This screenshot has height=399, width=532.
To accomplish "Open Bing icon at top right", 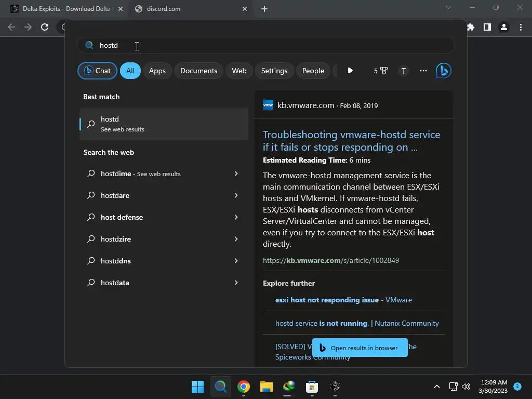I will [x=444, y=71].
